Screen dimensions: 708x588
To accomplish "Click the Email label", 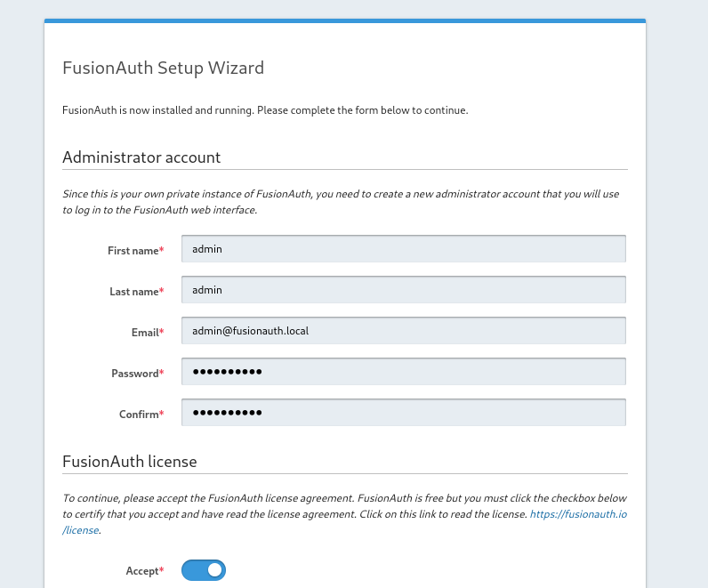I will [x=148, y=333].
